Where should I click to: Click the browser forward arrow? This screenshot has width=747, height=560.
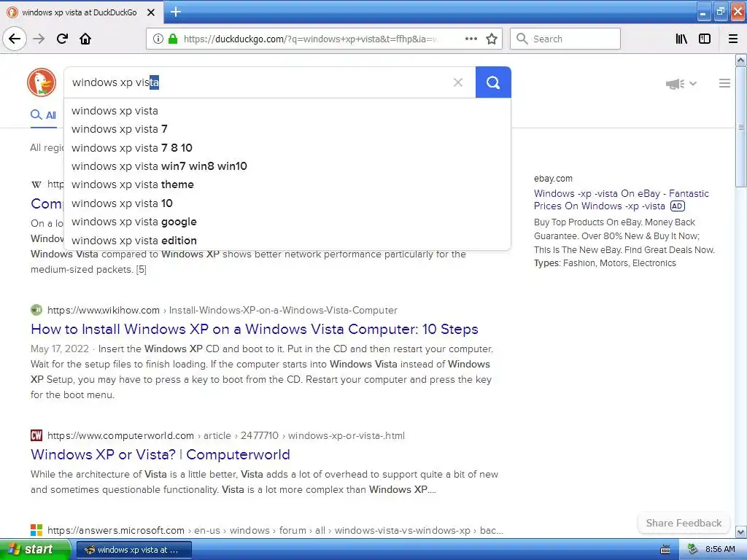click(x=39, y=39)
